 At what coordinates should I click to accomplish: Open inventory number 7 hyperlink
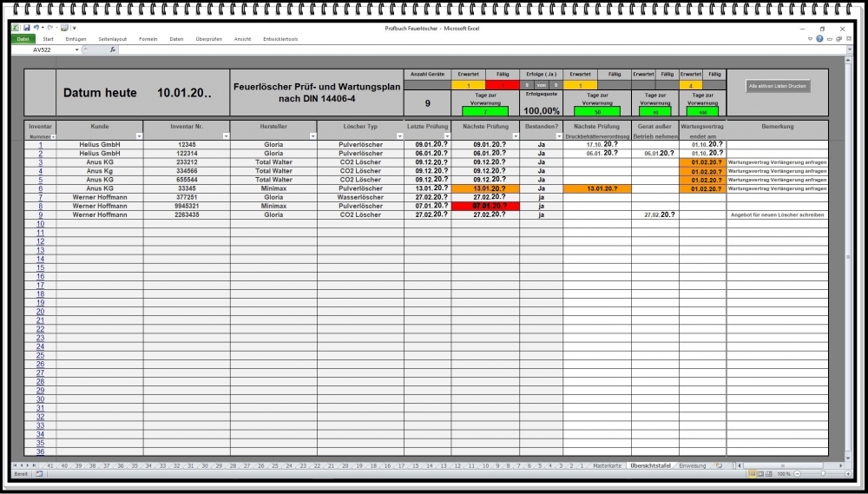click(x=40, y=197)
